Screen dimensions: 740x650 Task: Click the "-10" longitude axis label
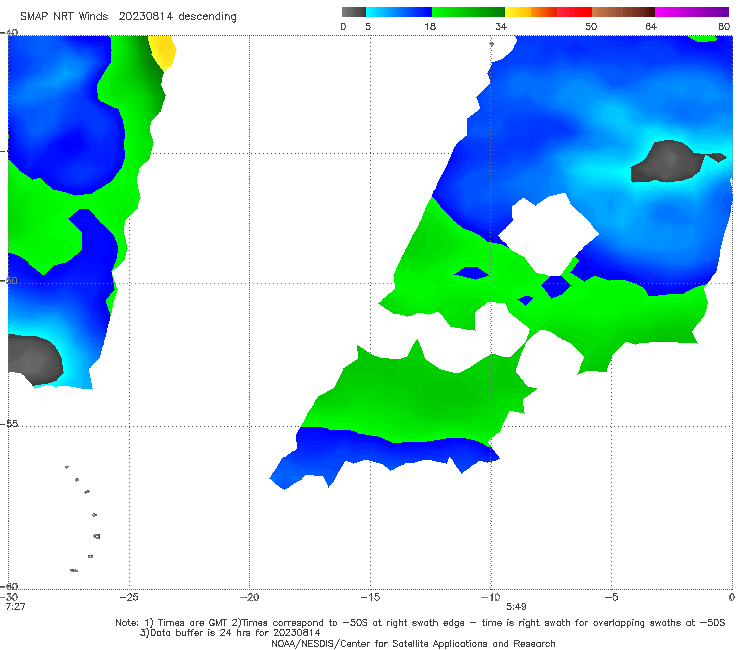pyautogui.click(x=491, y=597)
